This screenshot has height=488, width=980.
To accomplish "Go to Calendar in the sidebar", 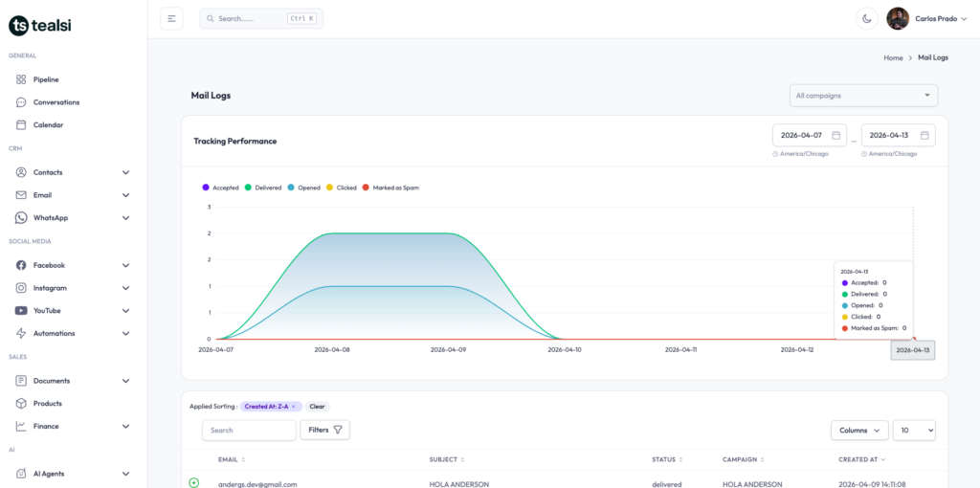I will pos(48,125).
